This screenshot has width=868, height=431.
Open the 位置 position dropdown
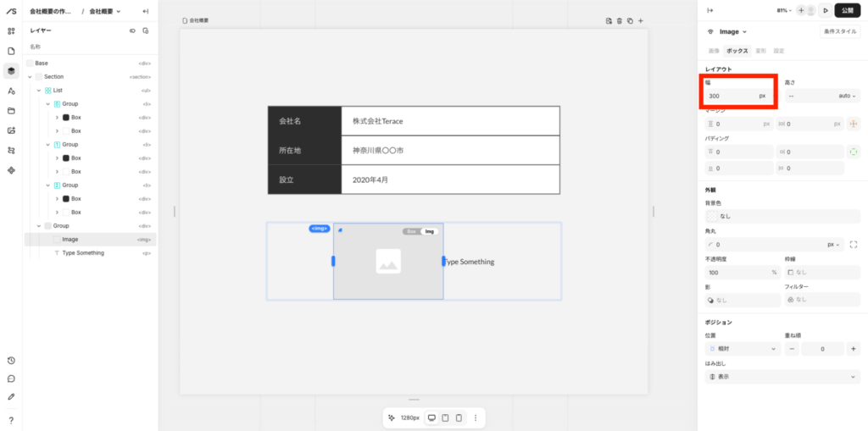tap(743, 349)
